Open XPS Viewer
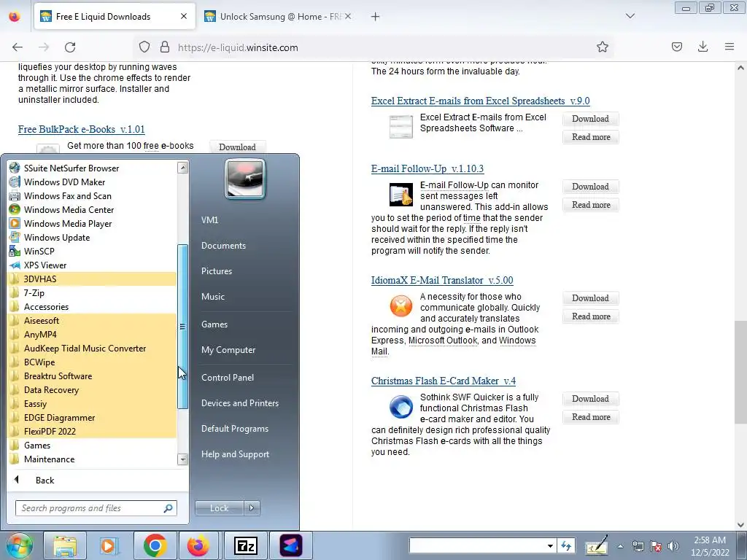This screenshot has height=560, width=747. point(91,265)
